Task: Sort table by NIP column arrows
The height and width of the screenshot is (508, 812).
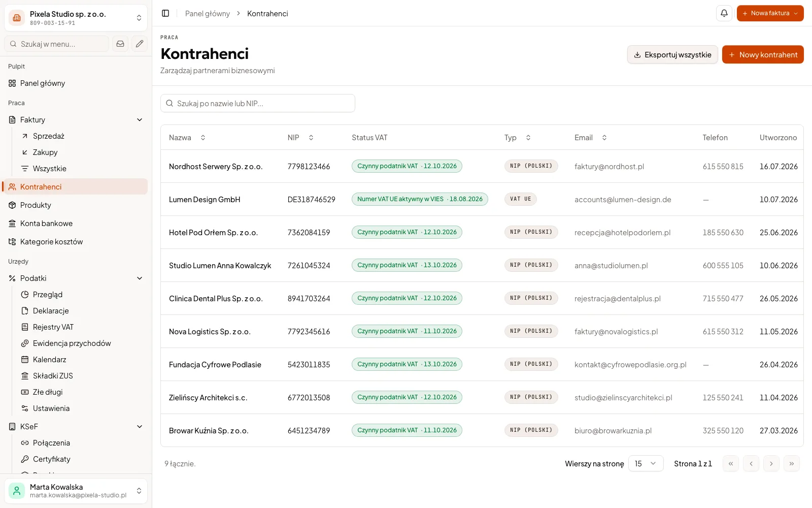Action: (x=311, y=138)
